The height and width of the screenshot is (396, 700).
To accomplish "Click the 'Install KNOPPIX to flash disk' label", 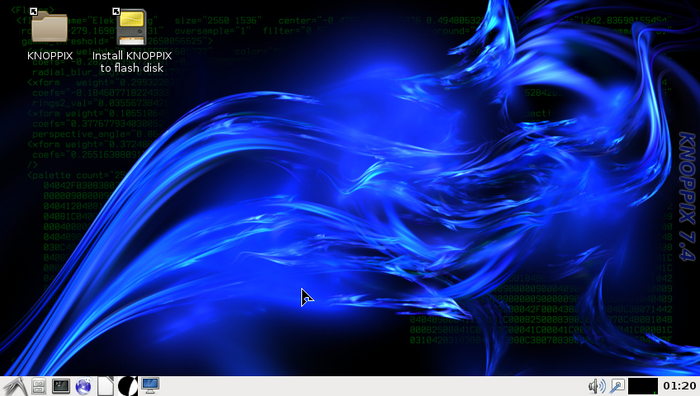I will 132,62.
